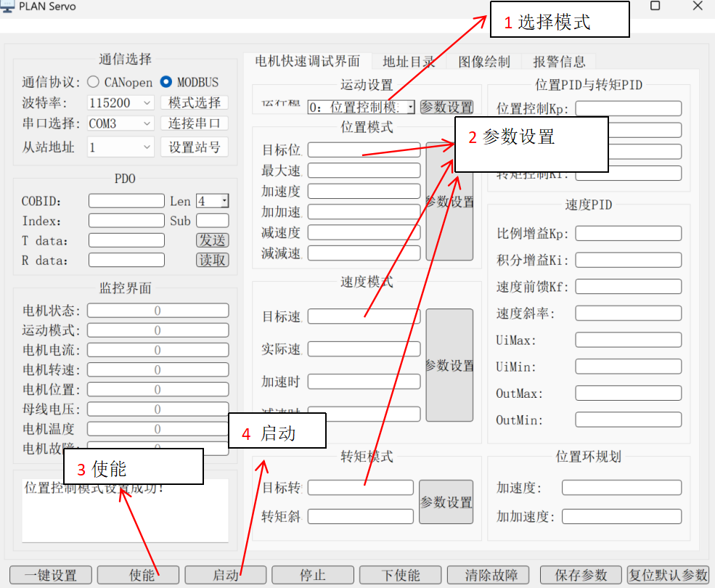Switch to the 地址目录 tab
This screenshot has width=715, height=588.
409,62
